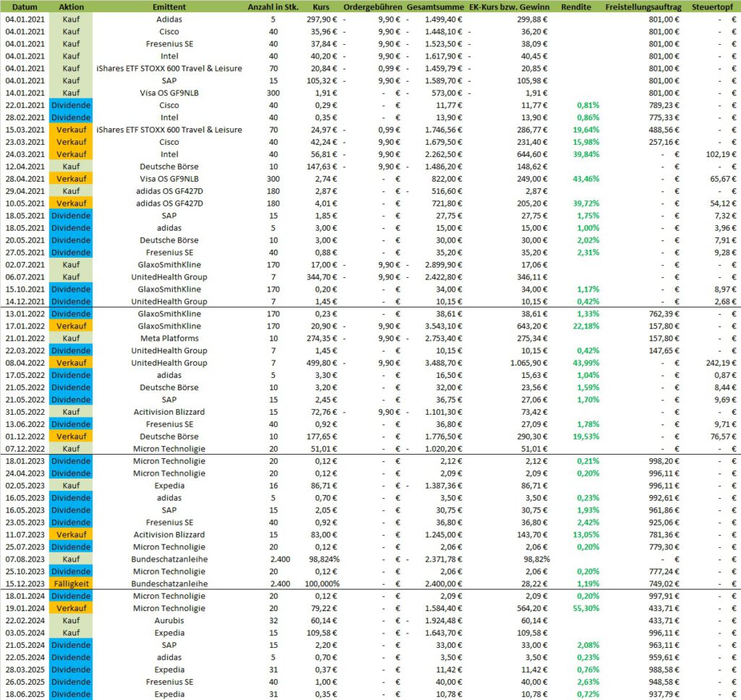
Task: Click the 937,79 € Freistellungsauftrag cell
Action: coord(664,695)
